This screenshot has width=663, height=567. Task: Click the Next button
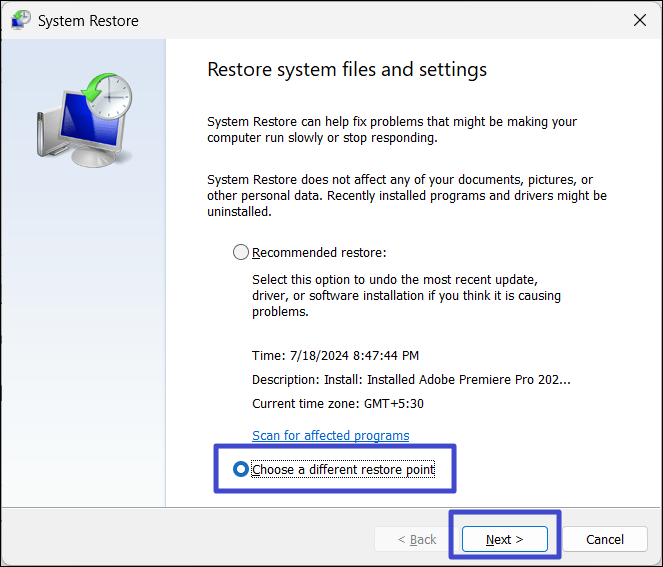pos(505,539)
